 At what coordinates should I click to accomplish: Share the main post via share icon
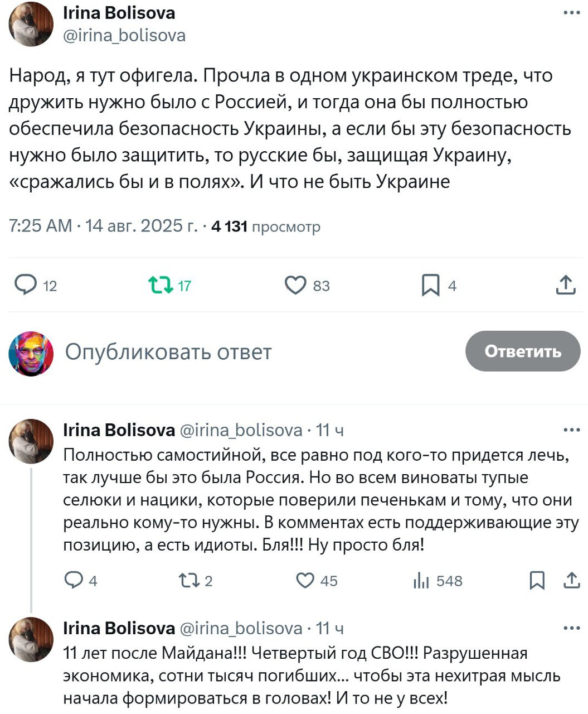tap(566, 286)
